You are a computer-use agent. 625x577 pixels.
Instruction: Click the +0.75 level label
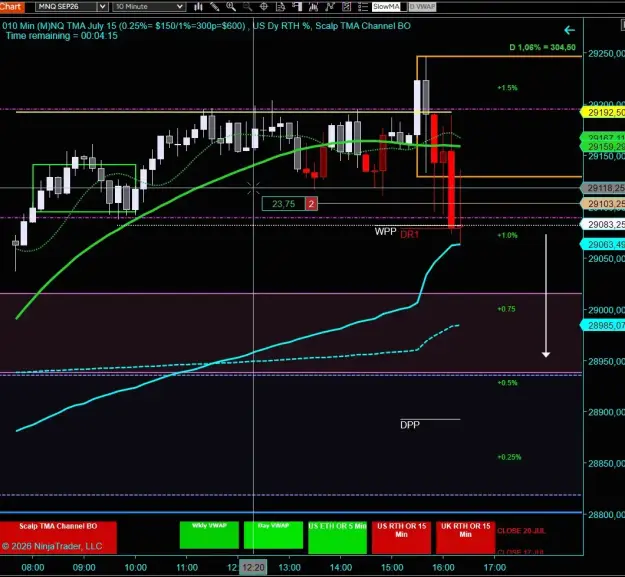click(506, 309)
